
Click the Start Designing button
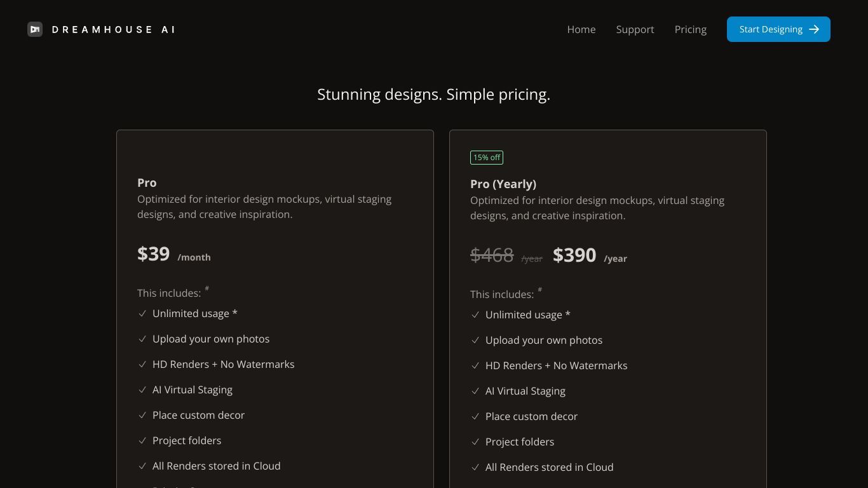[778, 29]
